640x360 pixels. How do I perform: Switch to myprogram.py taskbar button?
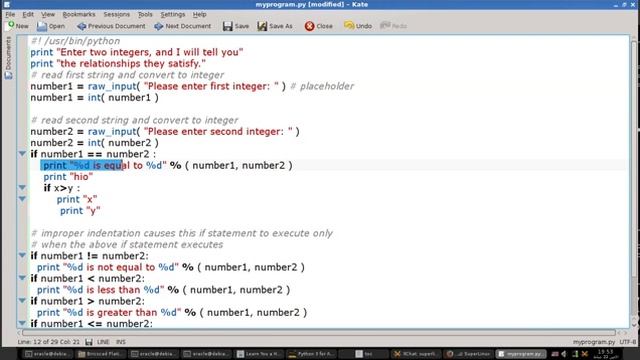click(x=521, y=354)
